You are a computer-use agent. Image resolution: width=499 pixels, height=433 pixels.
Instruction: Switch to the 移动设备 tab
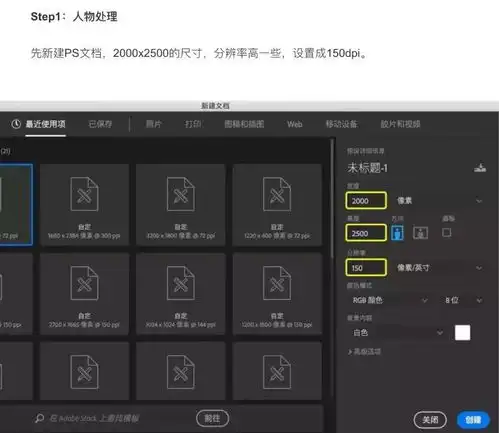tap(341, 124)
